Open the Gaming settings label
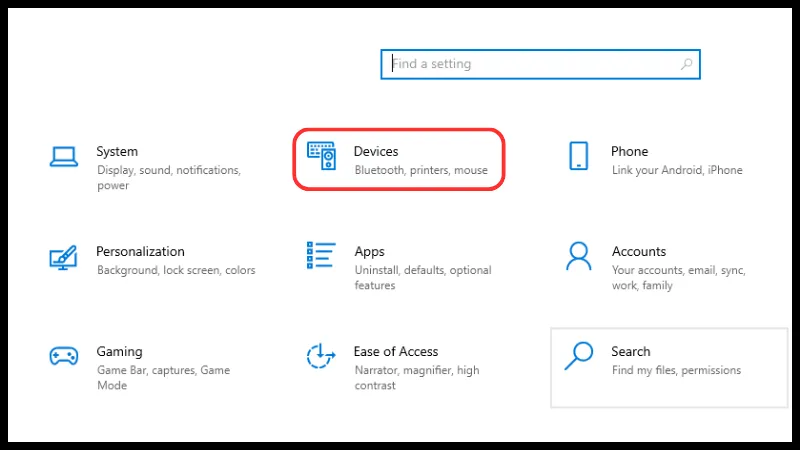The height and width of the screenshot is (450, 800). 119,351
